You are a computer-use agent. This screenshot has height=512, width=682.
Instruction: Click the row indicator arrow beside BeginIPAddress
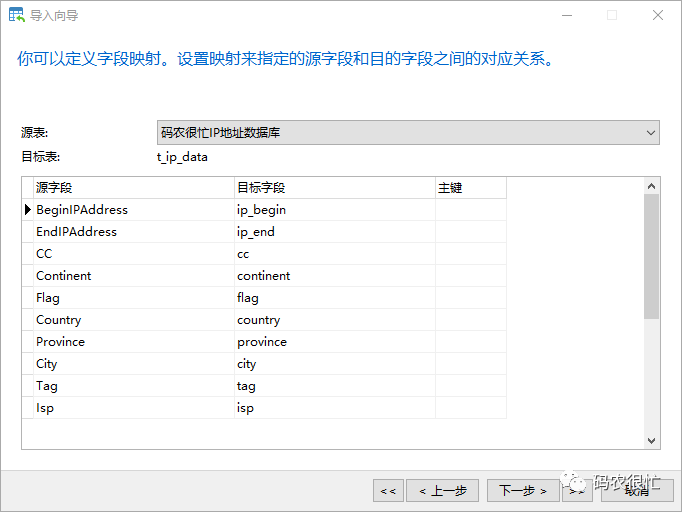(28, 210)
